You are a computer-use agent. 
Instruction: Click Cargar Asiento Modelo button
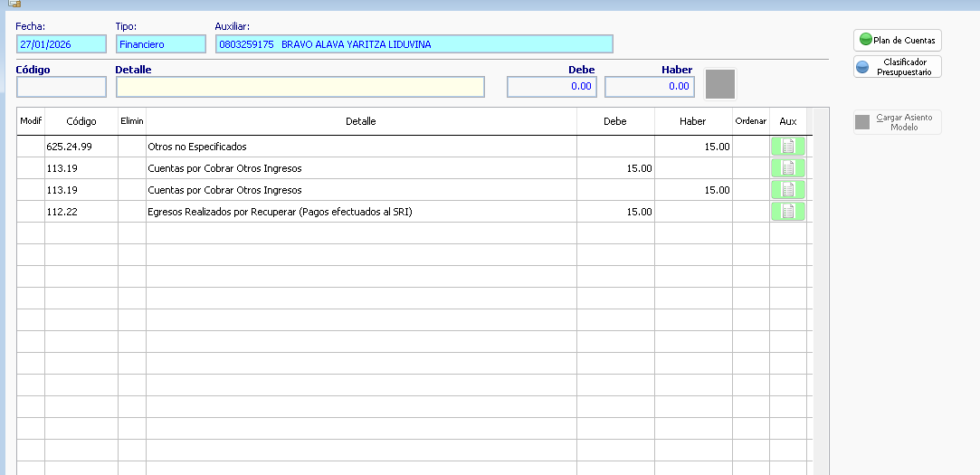click(x=897, y=122)
